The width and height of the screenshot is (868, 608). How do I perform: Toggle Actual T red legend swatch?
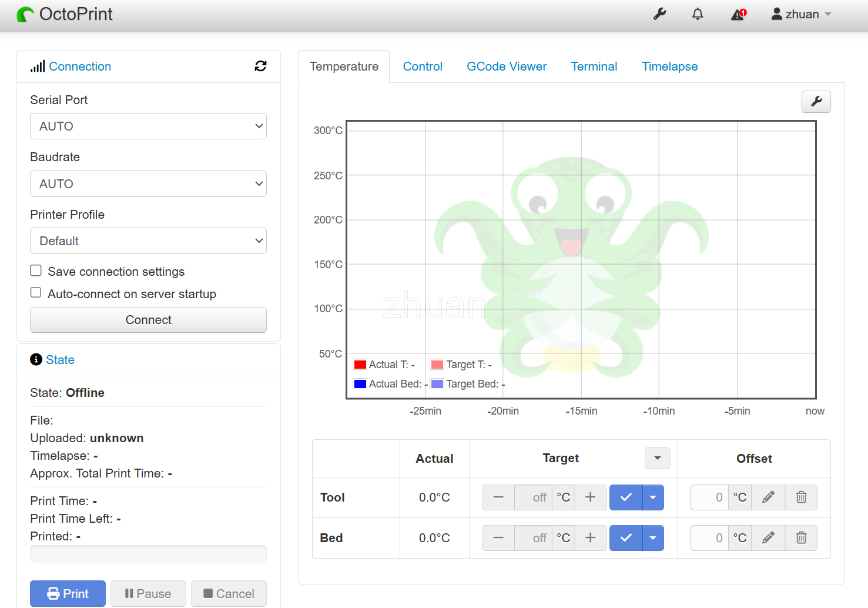click(360, 365)
